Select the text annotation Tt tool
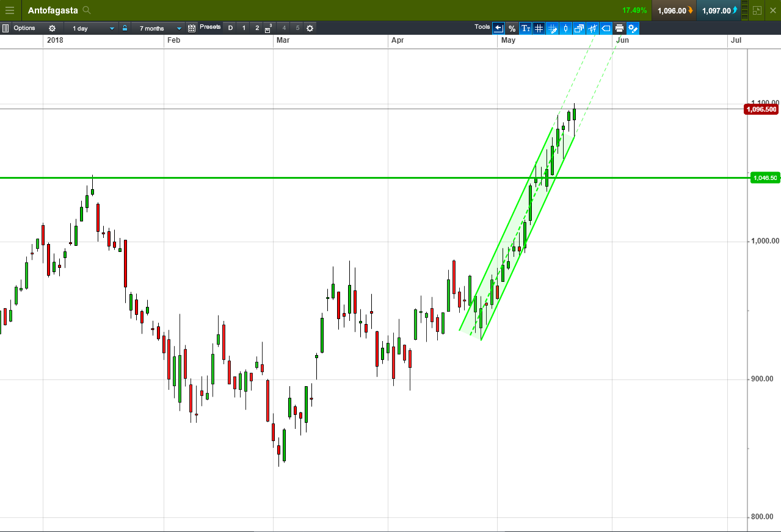781x532 pixels. 525,28
